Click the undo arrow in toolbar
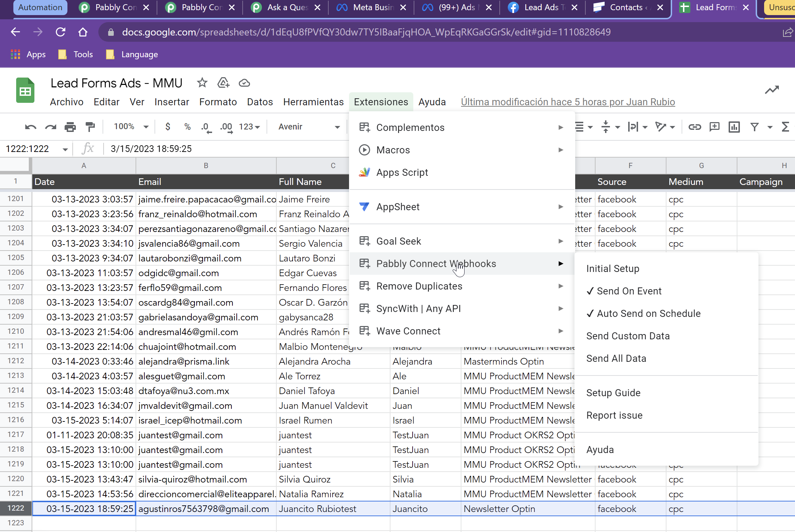Image resolution: width=795 pixels, height=532 pixels. pyautogui.click(x=31, y=127)
